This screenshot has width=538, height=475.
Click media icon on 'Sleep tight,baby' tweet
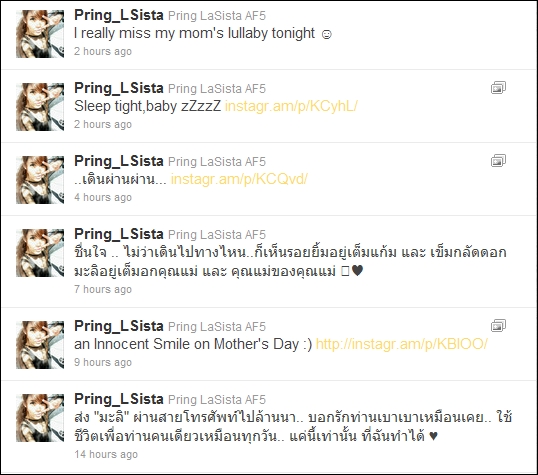pos(498,88)
